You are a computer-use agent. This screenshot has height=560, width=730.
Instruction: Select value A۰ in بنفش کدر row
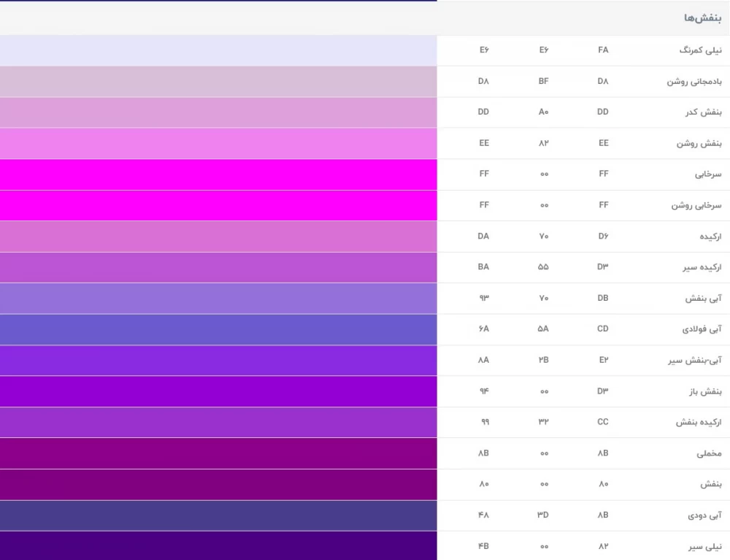pyautogui.click(x=543, y=112)
